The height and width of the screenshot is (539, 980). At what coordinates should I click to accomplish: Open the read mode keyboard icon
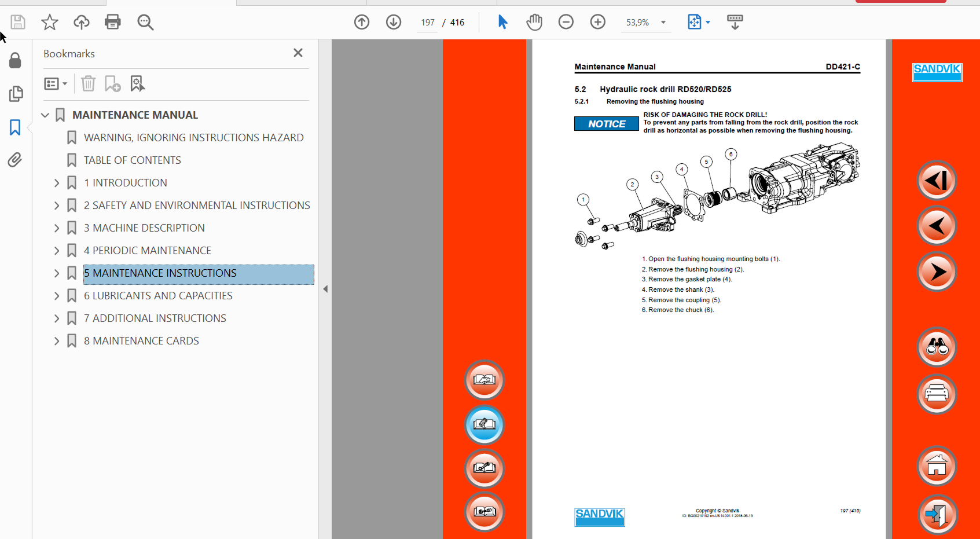(x=735, y=23)
